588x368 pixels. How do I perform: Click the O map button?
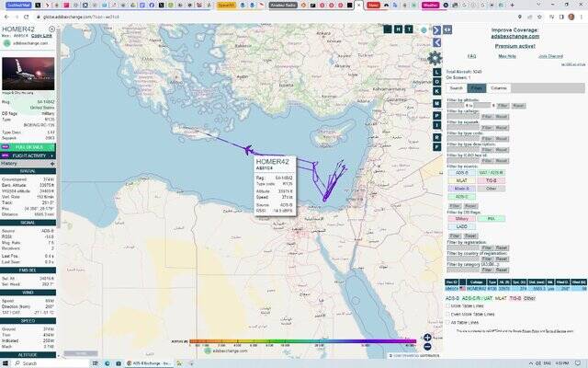tap(437, 82)
